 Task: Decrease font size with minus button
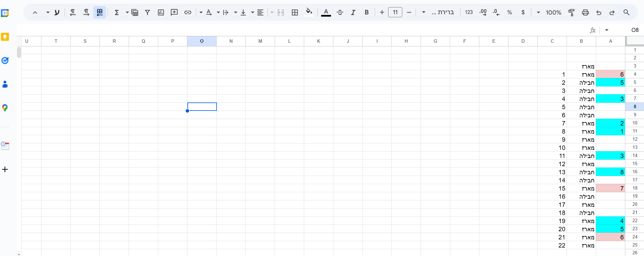click(x=409, y=13)
